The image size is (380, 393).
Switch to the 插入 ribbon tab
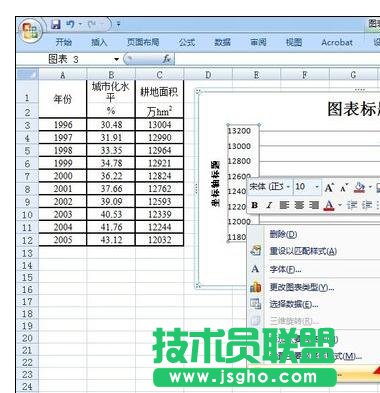[x=99, y=42]
